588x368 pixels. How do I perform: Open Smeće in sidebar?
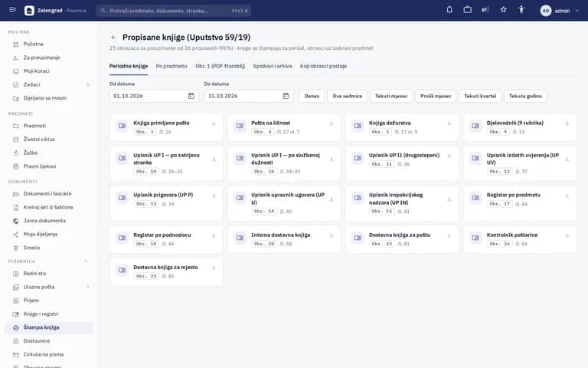click(49, 248)
